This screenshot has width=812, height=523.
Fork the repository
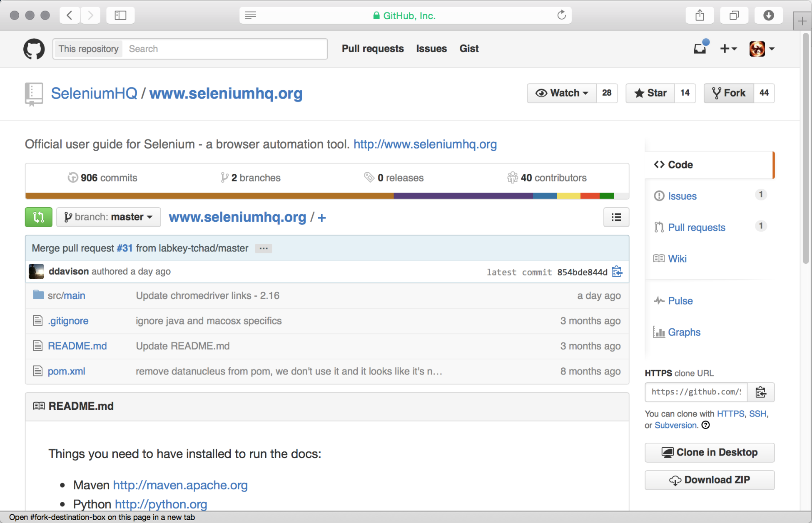coord(729,93)
